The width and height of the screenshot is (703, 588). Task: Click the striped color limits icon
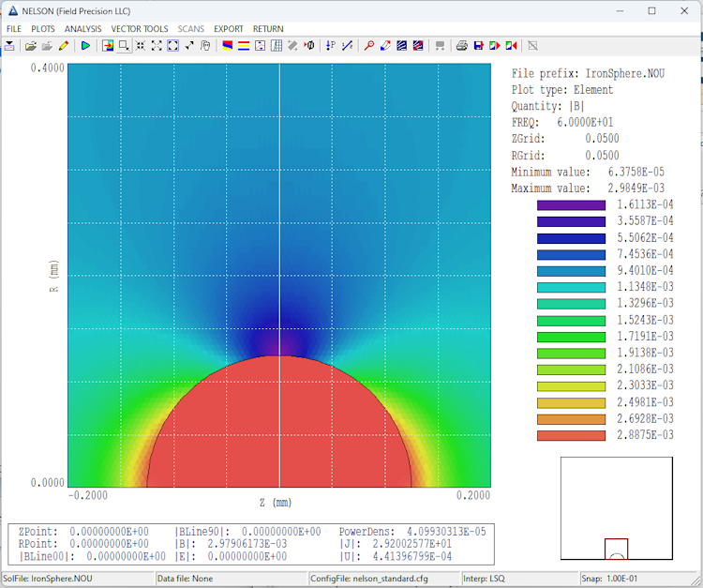pos(244,46)
